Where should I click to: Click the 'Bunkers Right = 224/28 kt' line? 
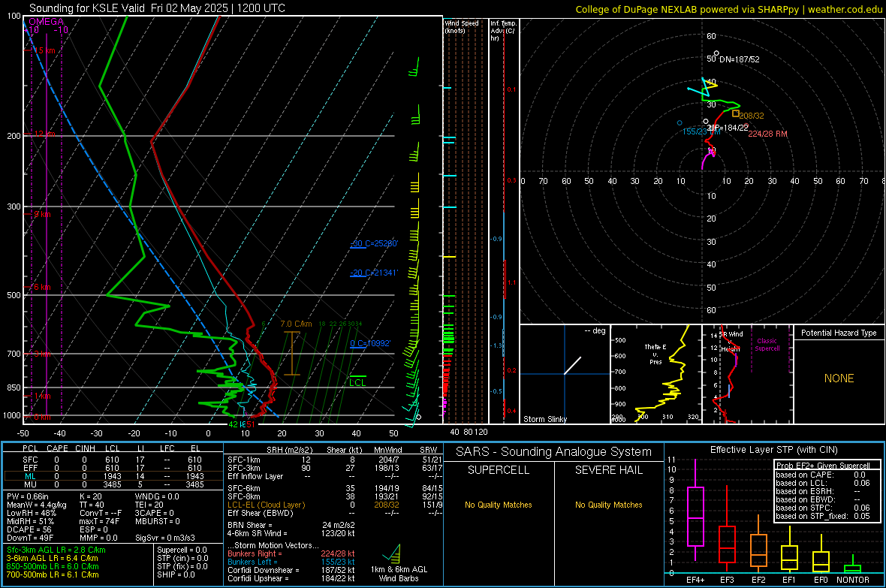291,553
